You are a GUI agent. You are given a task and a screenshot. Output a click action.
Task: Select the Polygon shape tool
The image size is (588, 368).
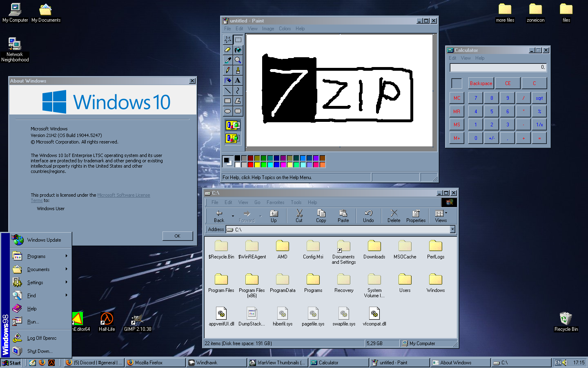238,101
